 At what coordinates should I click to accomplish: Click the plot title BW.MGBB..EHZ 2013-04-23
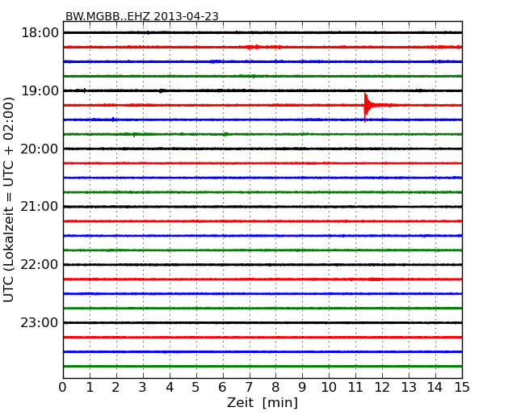pyautogui.click(x=141, y=16)
